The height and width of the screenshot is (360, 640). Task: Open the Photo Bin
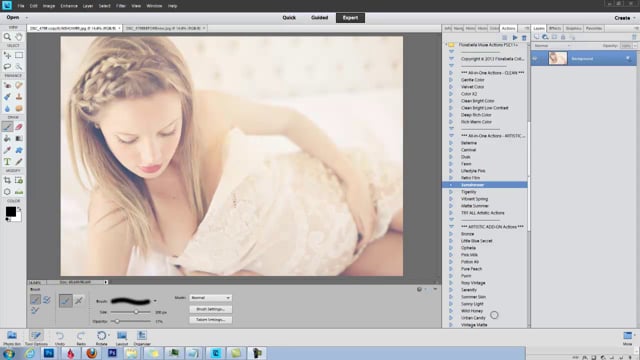click(12, 338)
